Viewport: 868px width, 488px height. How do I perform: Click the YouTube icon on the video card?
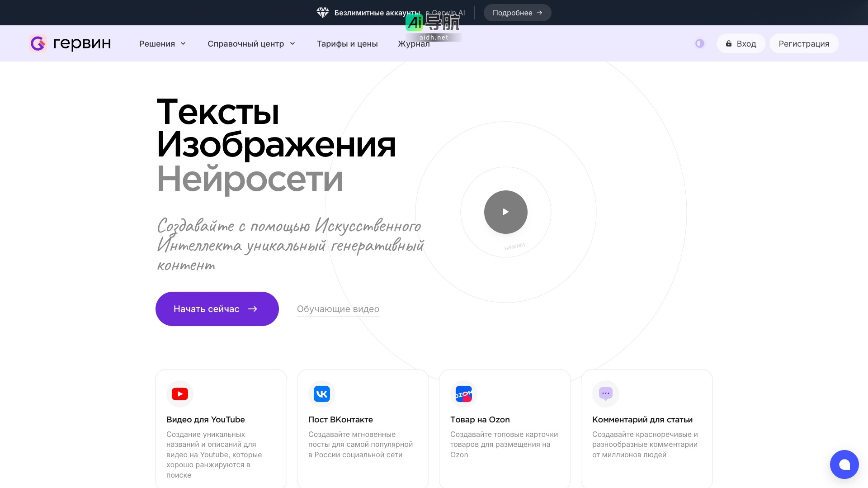[180, 394]
